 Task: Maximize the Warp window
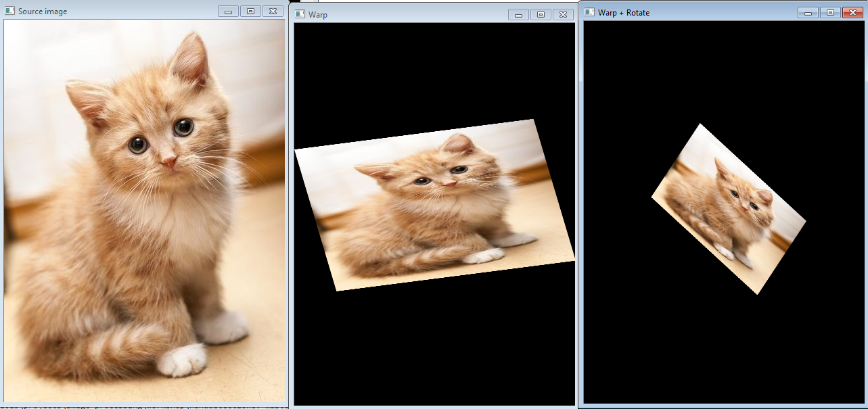pyautogui.click(x=541, y=15)
